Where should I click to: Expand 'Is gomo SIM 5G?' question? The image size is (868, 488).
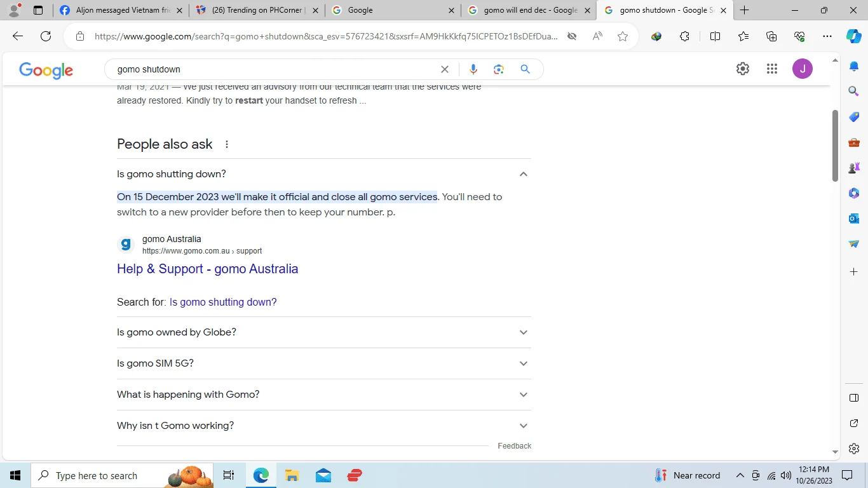pyautogui.click(x=324, y=363)
